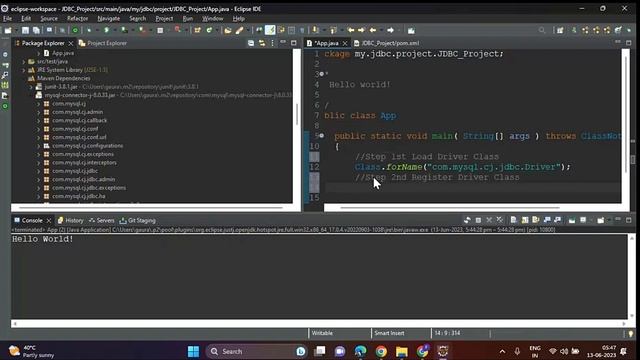Click the pencil Search toolbar icon
This screenshot has width=640, height=360.
coord(240,30)
